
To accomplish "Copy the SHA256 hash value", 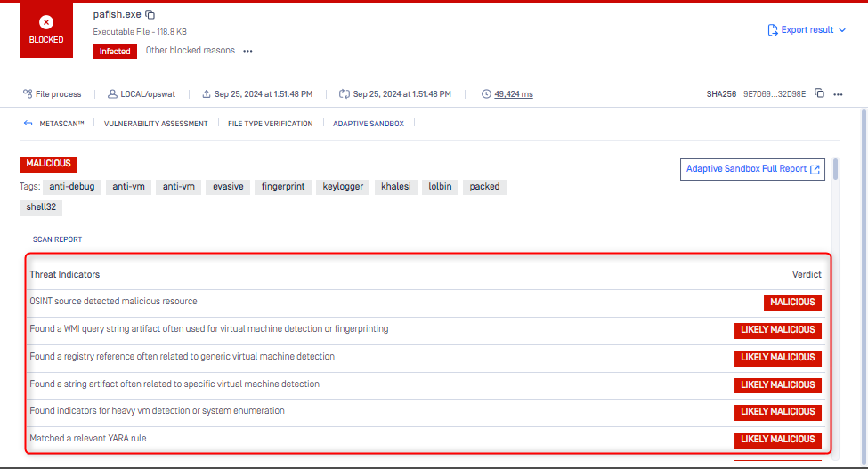I will (x=819, y=93).
